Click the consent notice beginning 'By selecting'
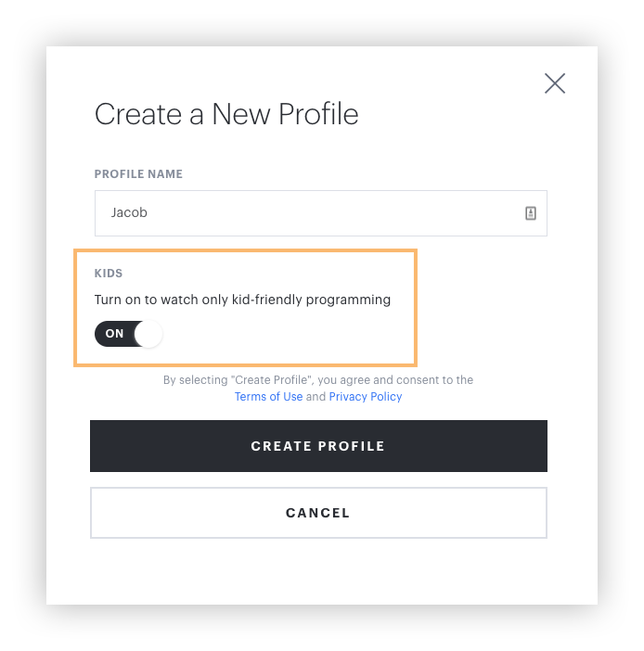The image size is (644, 651). click(318, 380)
